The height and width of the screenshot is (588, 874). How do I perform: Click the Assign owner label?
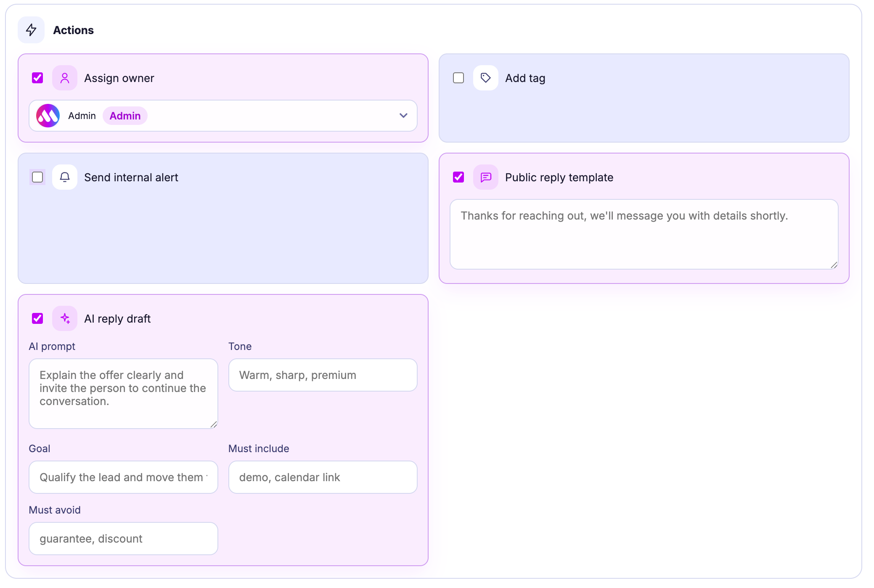(x=119, y=78)
